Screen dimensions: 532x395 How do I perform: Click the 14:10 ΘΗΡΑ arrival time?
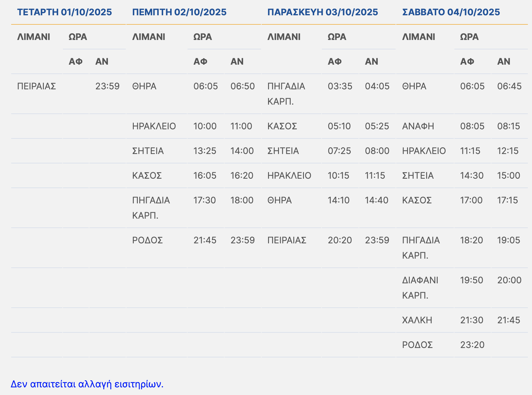coord(339,200)
